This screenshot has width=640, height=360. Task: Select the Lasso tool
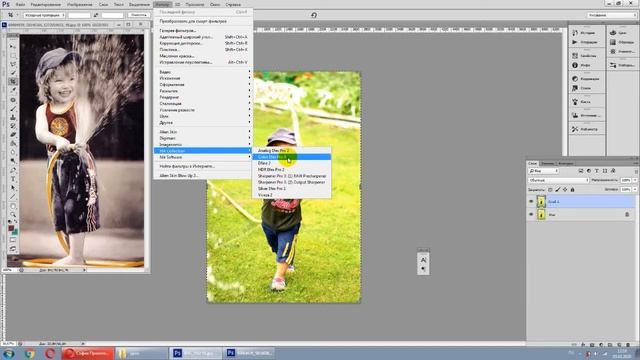click(13, 64)
